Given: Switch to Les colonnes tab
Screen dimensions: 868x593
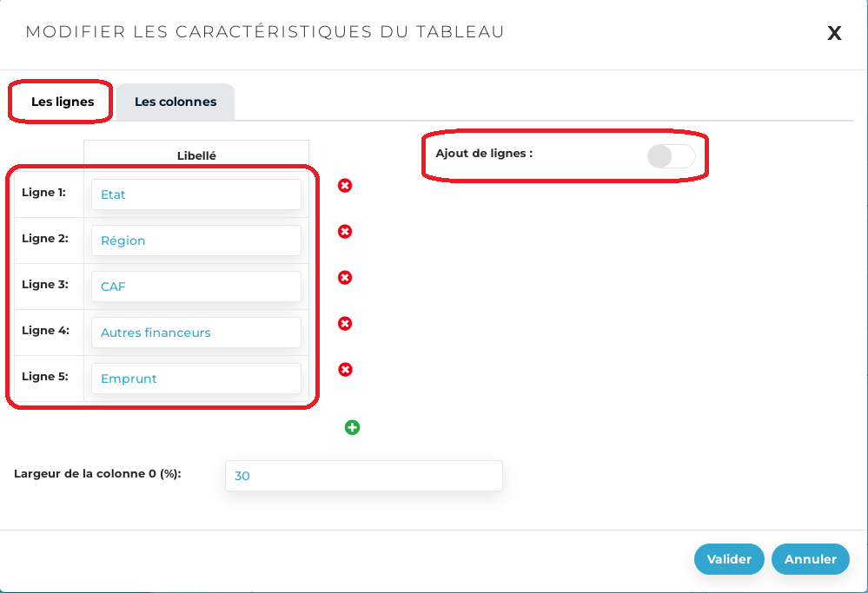Looking at the screenshot, I should pyautogui.click(x=176, y=102).
